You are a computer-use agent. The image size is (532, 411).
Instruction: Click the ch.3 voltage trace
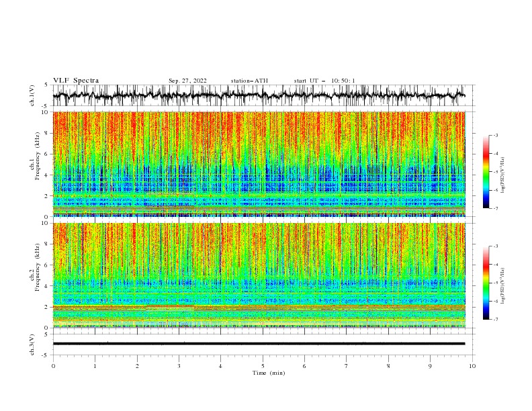pos(259,344)
